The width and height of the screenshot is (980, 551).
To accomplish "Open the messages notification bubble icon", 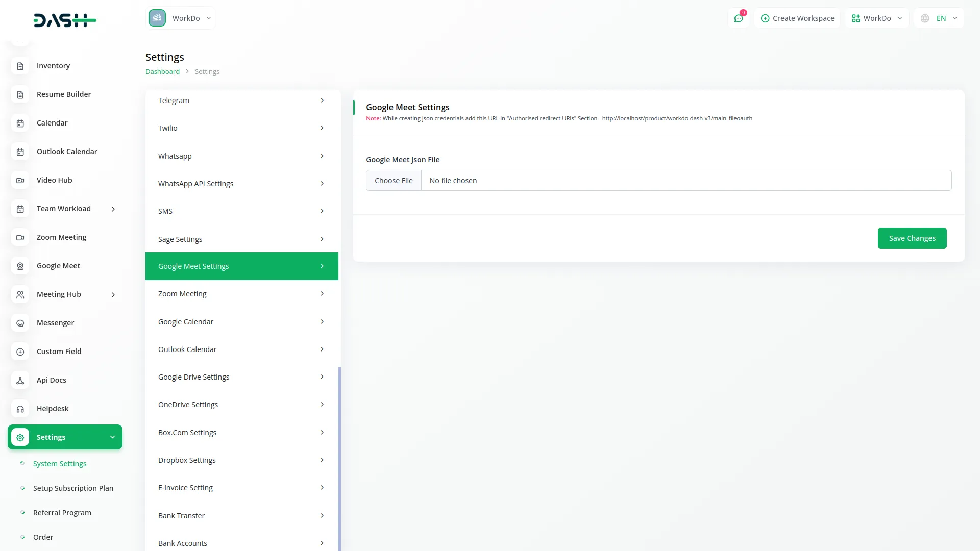I will click(739, 18).
